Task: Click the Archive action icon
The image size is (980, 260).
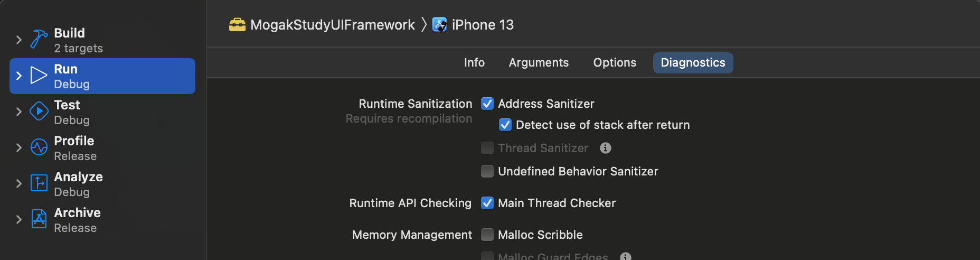Action: 39,219
